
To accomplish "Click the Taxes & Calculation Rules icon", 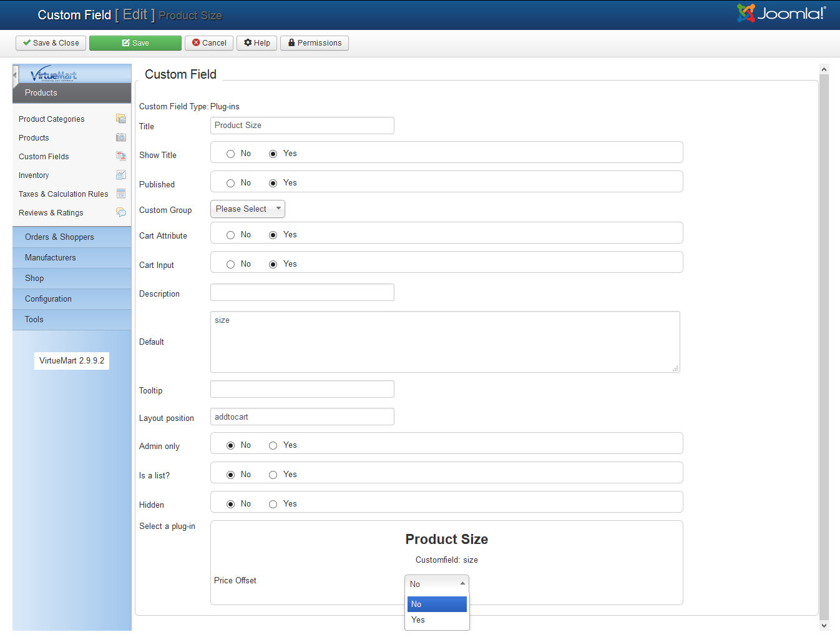I will [x=121, y=194].
